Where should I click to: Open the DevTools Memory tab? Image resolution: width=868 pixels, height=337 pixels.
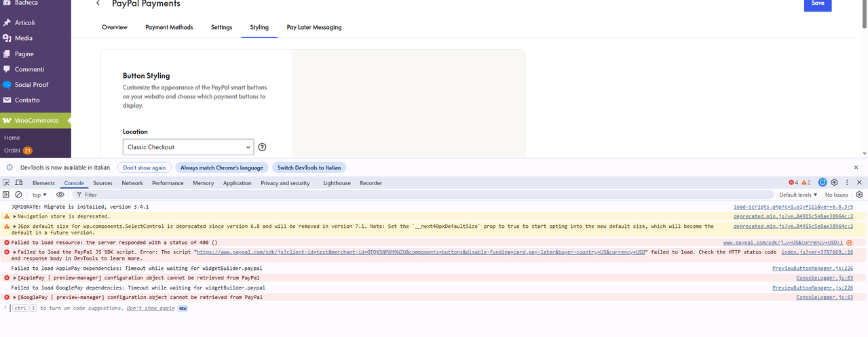pyautogui.click(x=203, y=183)
